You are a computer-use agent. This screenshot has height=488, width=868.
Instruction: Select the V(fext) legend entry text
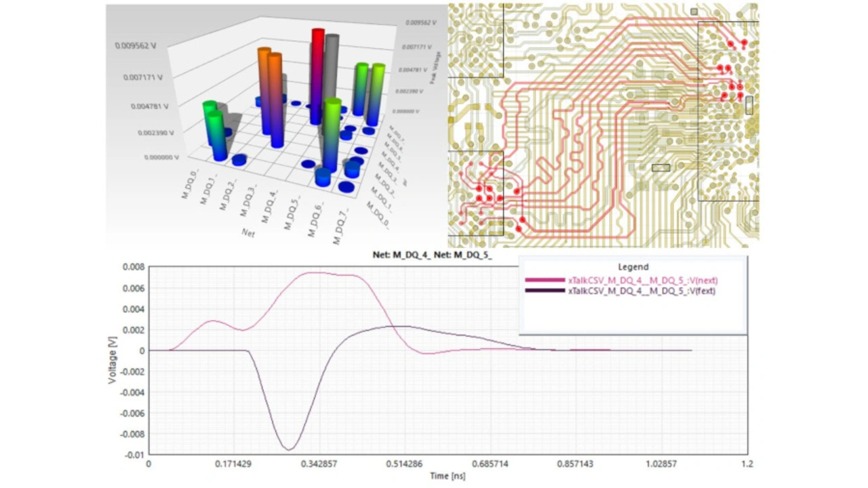[642, 291]
